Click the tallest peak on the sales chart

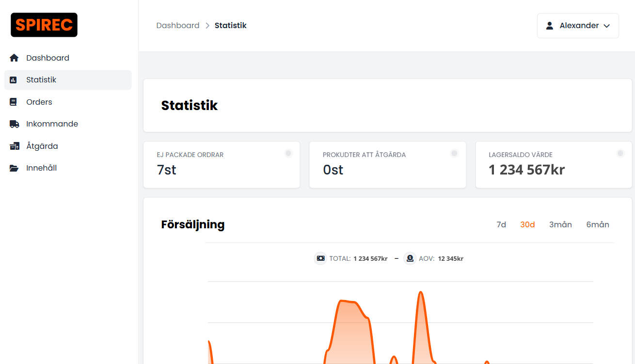[421, 292]
